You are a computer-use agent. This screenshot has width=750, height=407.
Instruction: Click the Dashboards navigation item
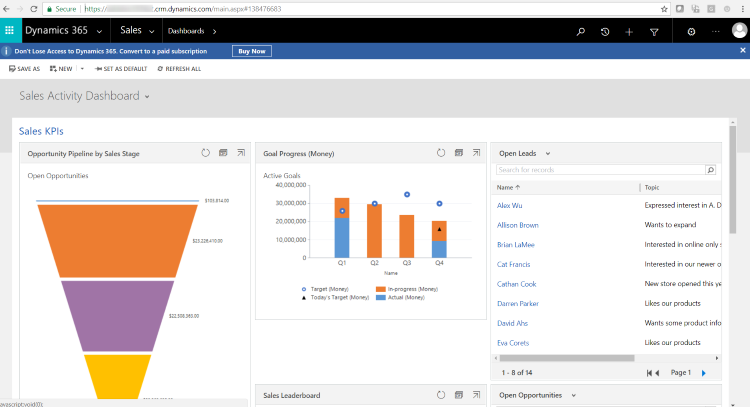coord(186,31)
